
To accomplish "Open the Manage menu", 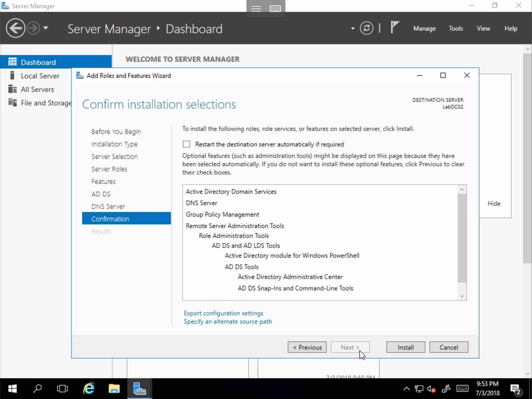I will pyautogui.click(x=424, y=28).
